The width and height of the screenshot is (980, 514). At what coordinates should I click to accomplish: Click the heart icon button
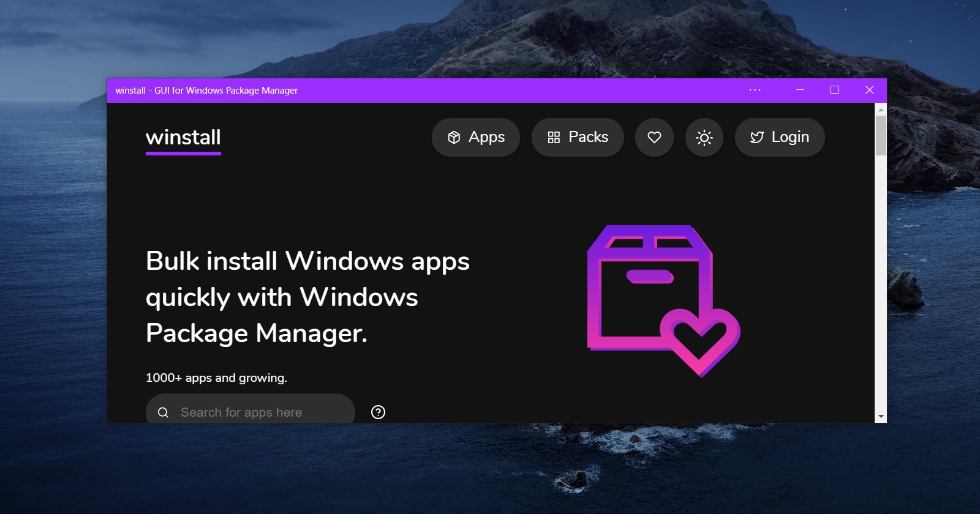(x=654, y=137)
